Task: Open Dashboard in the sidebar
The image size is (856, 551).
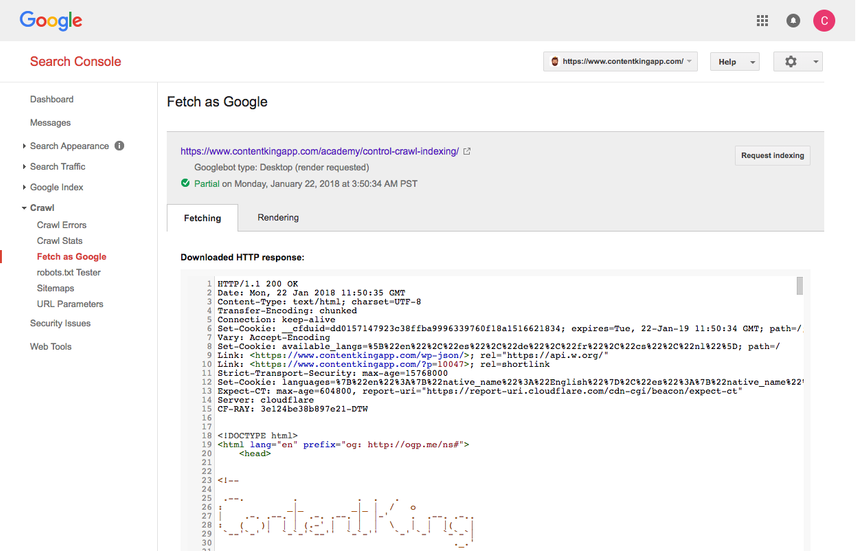Action: pos(52,99)
